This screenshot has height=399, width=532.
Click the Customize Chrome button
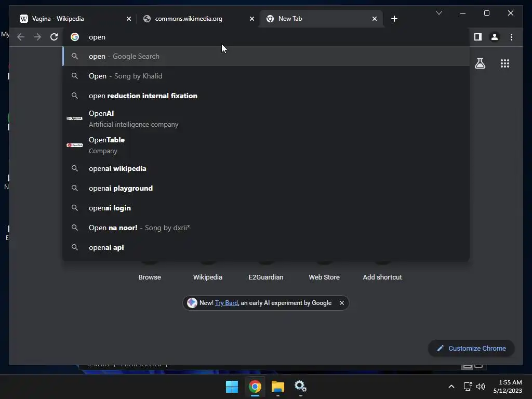(x=471, y=348)
